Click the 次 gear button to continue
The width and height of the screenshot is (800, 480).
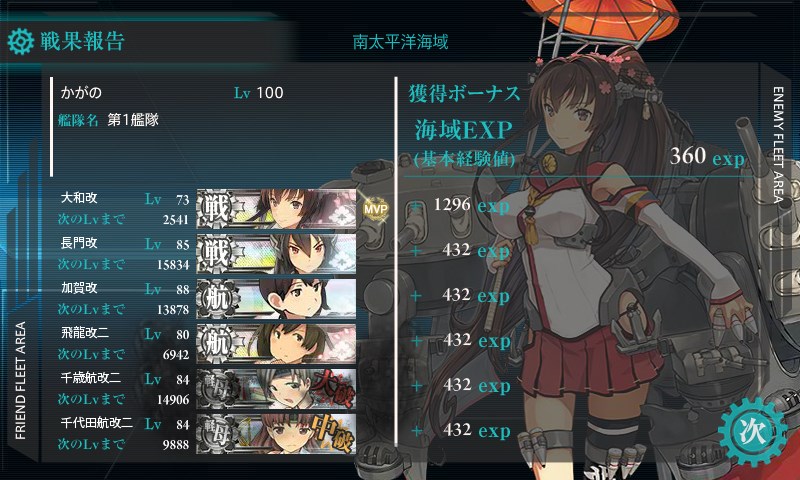[753, 432]
